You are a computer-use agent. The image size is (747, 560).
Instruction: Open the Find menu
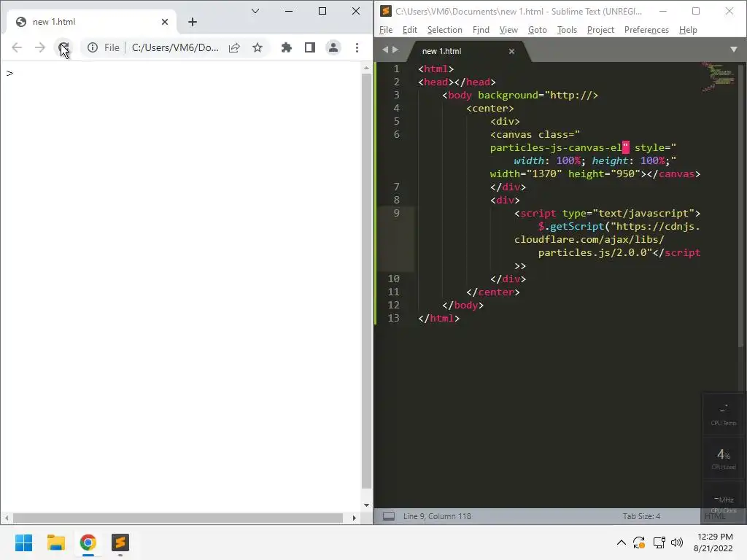tap(481, 29)
